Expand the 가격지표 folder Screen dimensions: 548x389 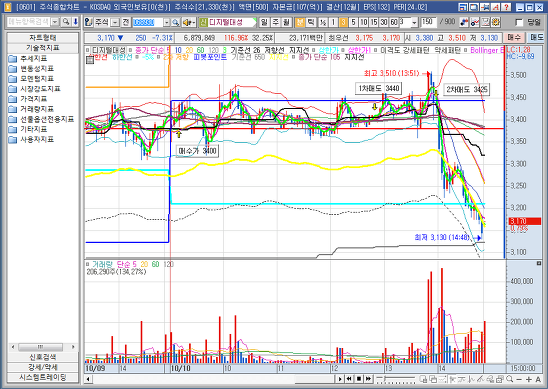(x=28, y=99)
